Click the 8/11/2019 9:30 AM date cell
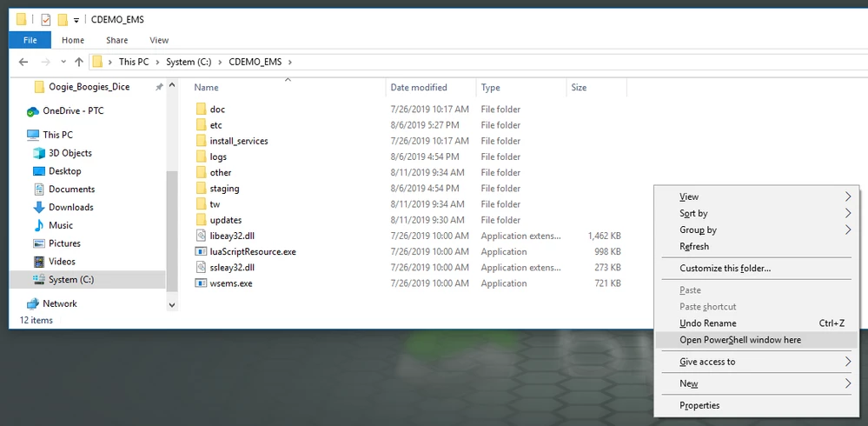 coord(427,220)
